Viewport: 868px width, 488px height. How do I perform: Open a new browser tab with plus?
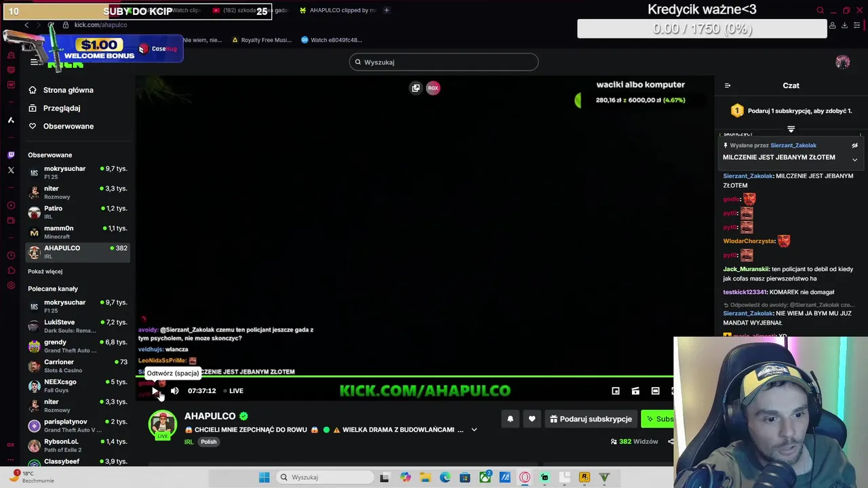click(387, 10)
